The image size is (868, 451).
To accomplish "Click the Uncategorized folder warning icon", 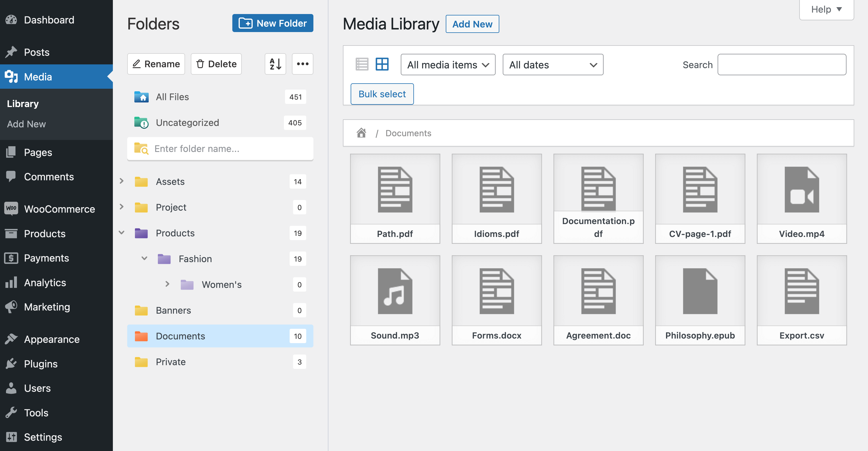I will coord(141,122).
